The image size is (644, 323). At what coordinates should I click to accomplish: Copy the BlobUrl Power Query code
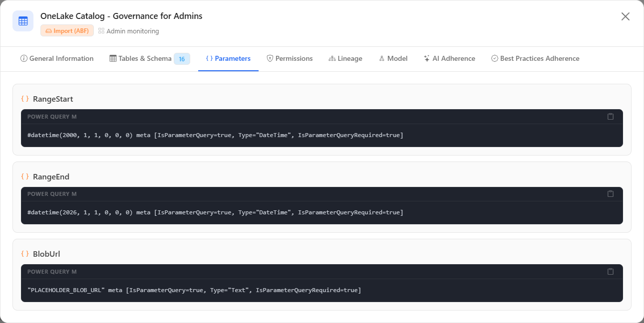pos(610,272)
